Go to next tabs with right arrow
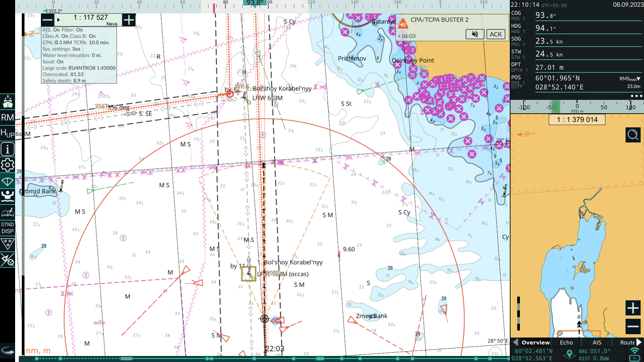Viewport: 644px width, 362px height. click(x=639, y=342)
